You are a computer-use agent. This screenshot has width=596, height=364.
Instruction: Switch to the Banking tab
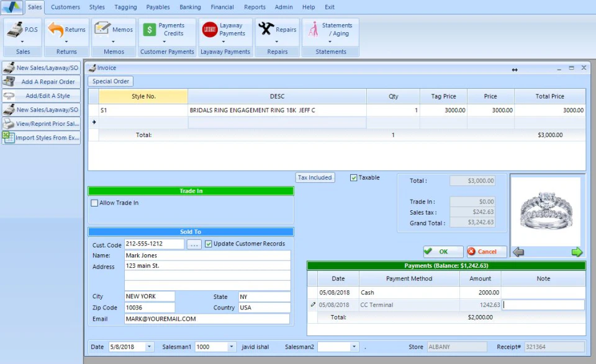coord(190,7)
